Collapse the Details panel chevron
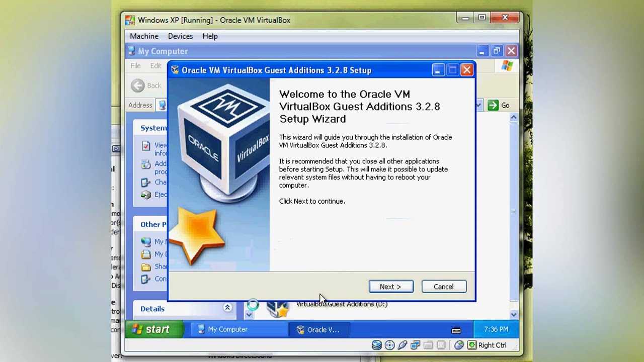Viewport: 644px width, 362px height. click(227, 308)
